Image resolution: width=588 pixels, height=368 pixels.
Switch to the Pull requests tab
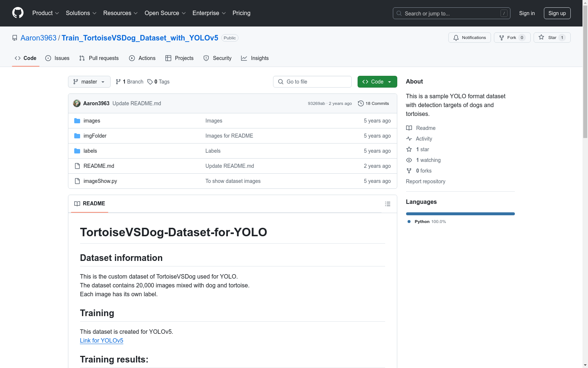[x=99, y=58]
